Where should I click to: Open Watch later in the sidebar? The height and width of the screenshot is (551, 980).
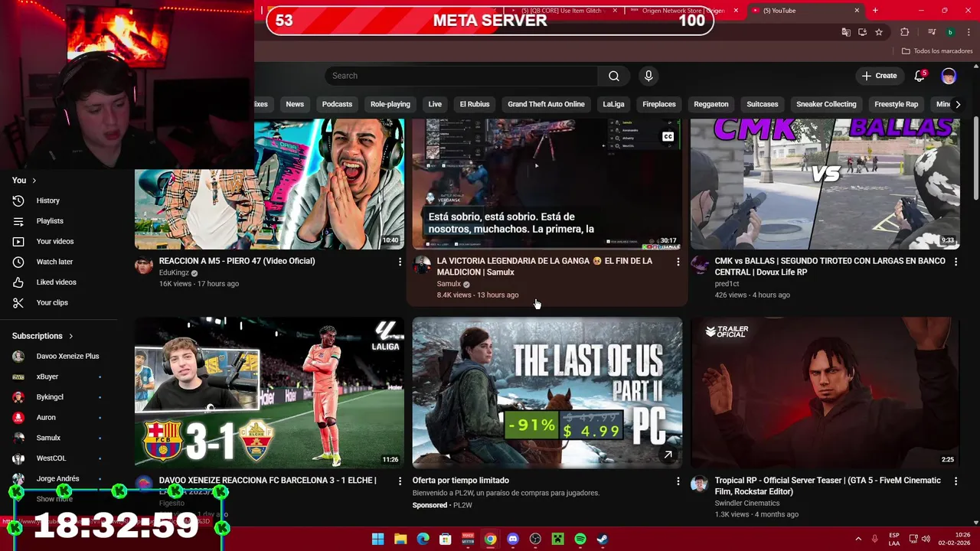point(54,262)
